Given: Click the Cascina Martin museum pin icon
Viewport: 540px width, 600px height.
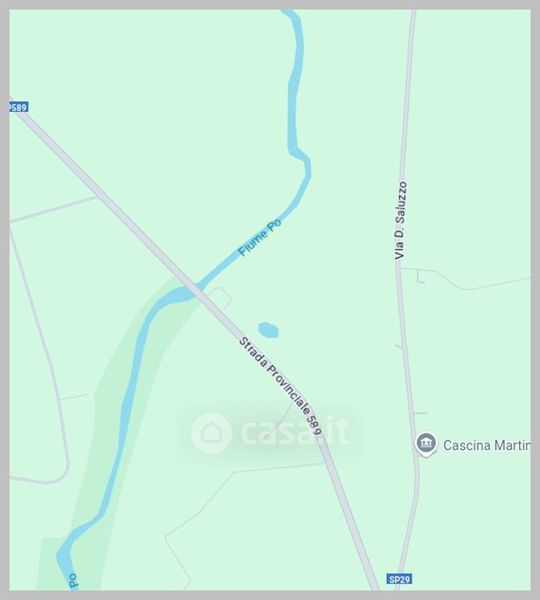Looking at the screenshot, I should coord(426,444).
